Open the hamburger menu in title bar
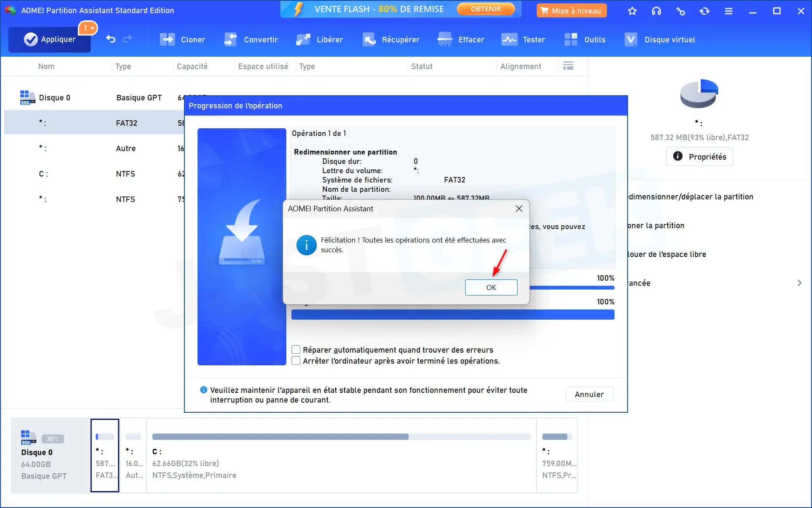812x508 pixels. (729, 11)
